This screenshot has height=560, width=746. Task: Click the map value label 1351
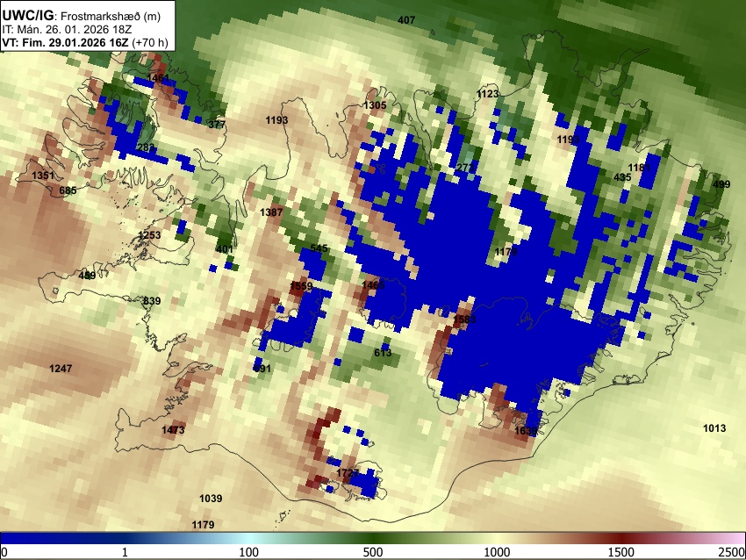click(43, 176)
